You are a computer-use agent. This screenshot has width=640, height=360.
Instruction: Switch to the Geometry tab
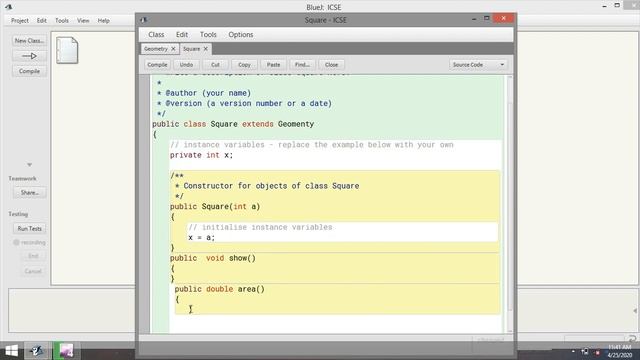pos(156,49)
